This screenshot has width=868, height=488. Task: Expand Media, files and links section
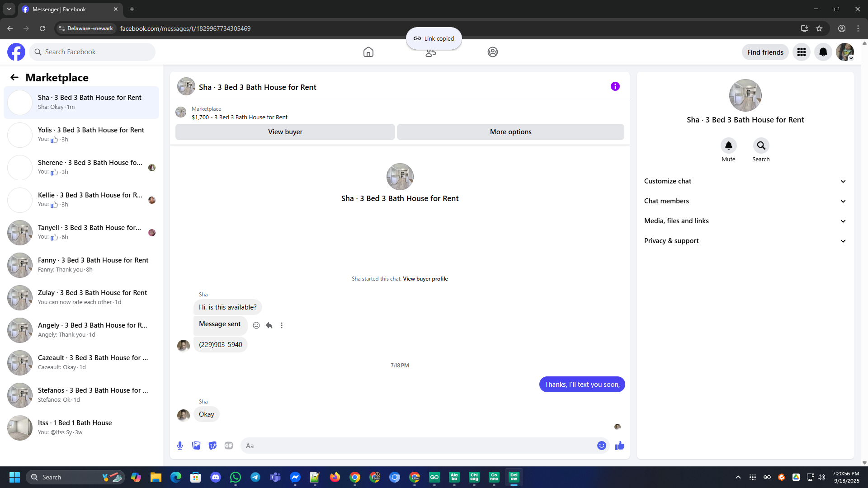(745, 221)
